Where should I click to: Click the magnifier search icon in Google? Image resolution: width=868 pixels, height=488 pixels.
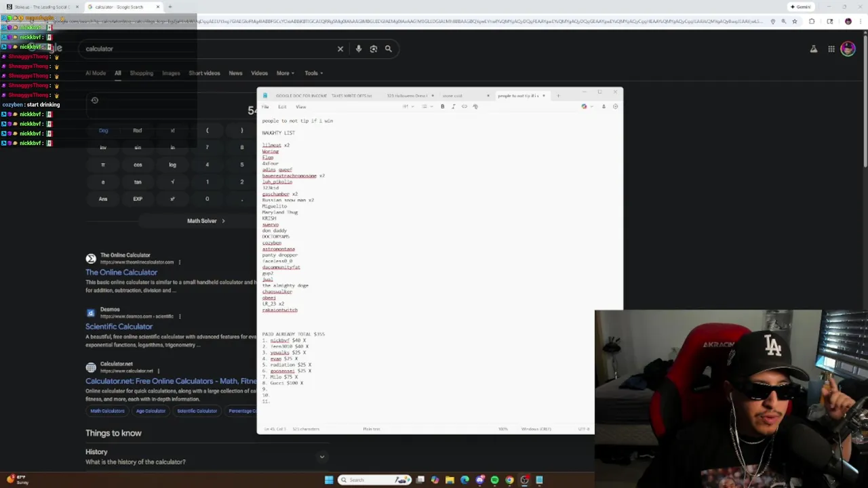(x=389, y=49)
